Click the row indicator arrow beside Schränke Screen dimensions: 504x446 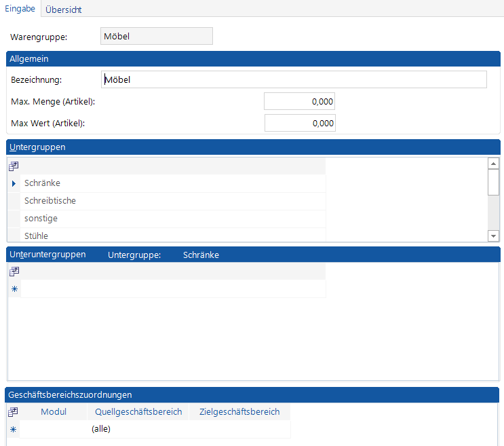coord(14,183)
